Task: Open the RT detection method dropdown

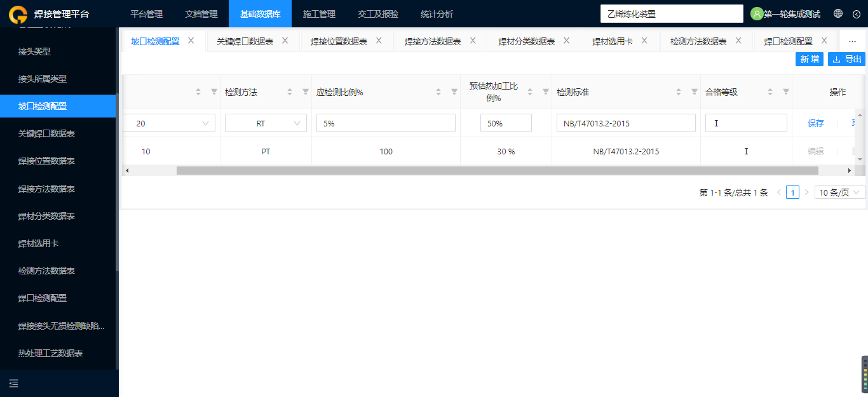Action: 266,123
